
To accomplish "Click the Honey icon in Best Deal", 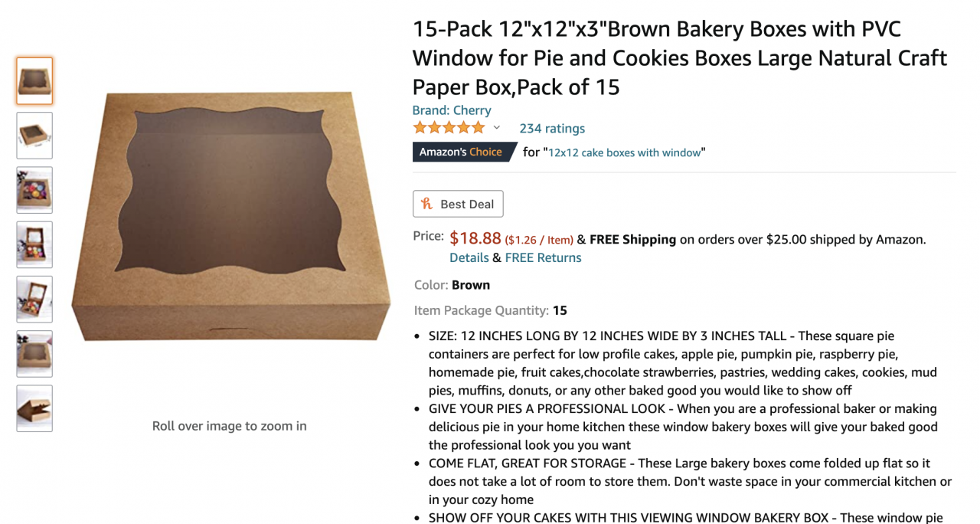I will tap(427, 204).
